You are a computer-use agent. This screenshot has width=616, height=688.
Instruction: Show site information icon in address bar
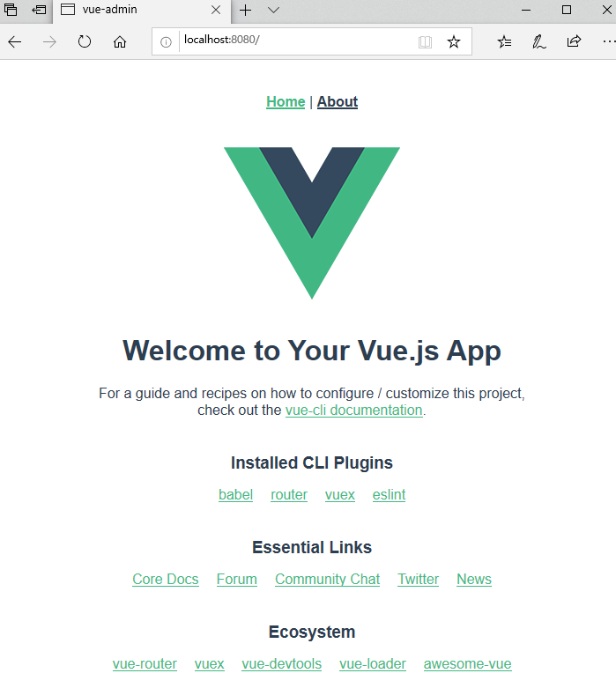click(x=166, y=42)
